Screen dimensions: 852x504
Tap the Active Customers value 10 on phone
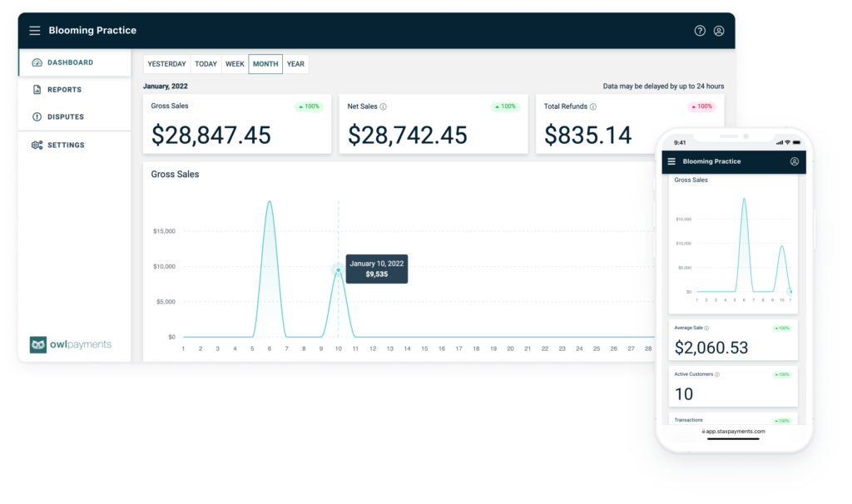click(684, 393)
